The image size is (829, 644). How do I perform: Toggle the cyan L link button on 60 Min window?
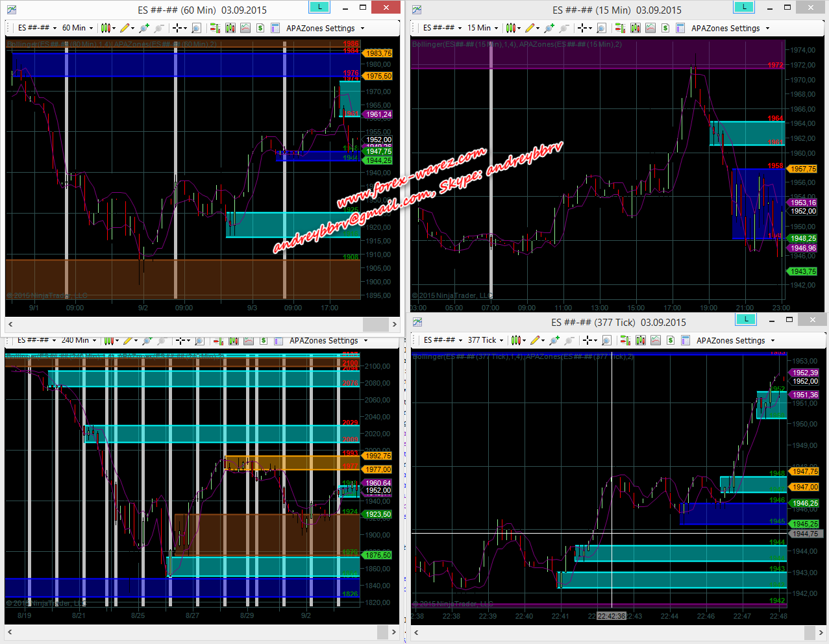pyautogui.click(x=319, y=7)
